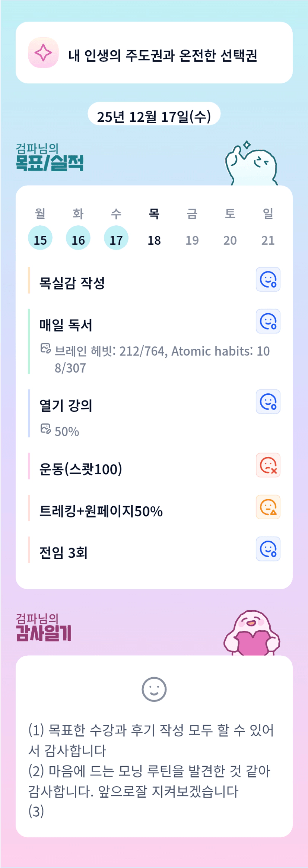Click memo icon beside 50% note
Viewport: 308px width, 868px height.
point(45,429)
